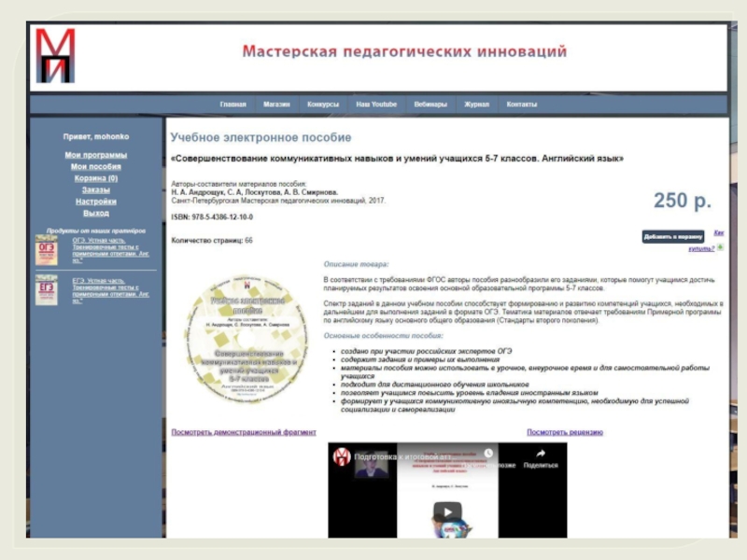Open 'Посмотреть демонстрационный фрагмент' link
The height and width of the screenshot is (560, 747).
click(x=244, y=432)
